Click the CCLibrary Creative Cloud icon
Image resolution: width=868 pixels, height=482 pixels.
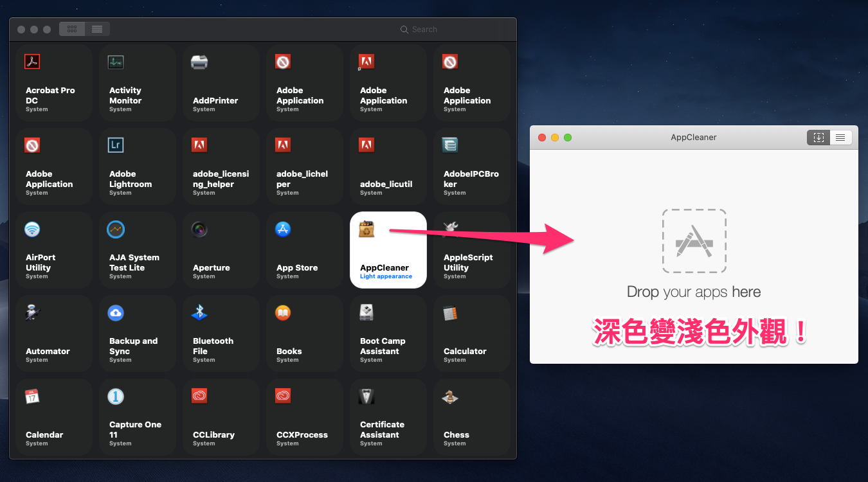(x=199, y=396)
